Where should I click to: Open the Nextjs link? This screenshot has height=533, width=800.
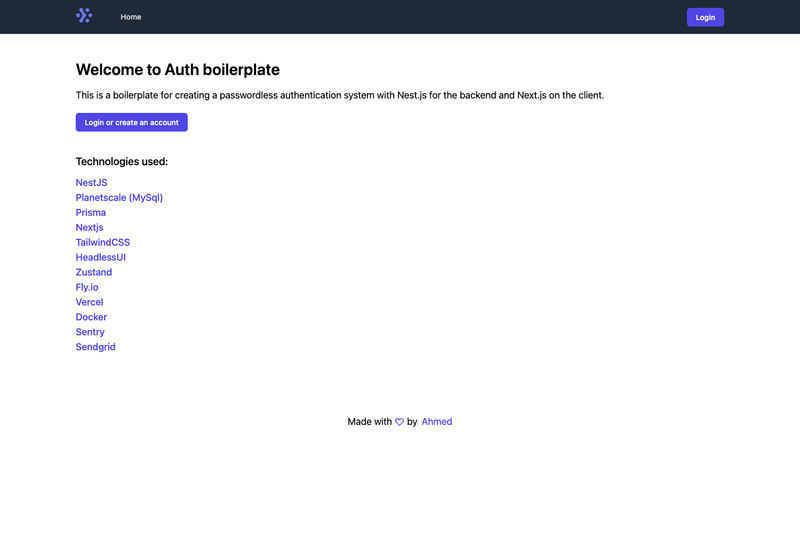(89, 227)
